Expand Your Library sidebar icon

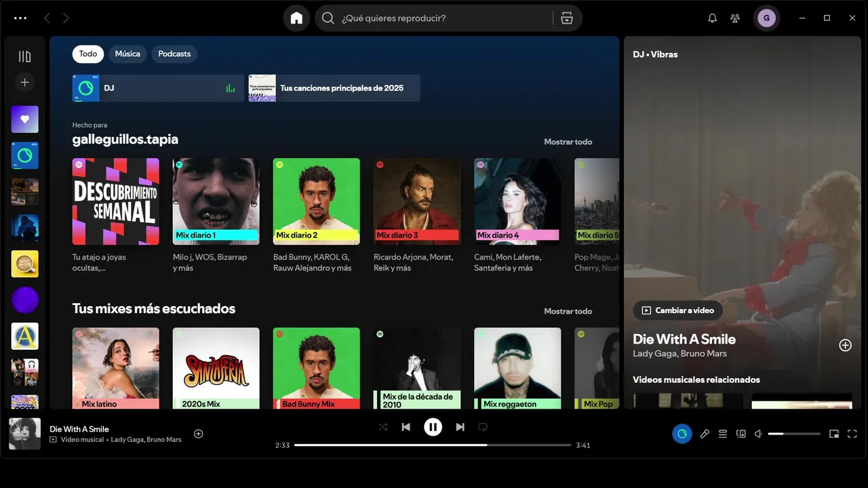24,57
